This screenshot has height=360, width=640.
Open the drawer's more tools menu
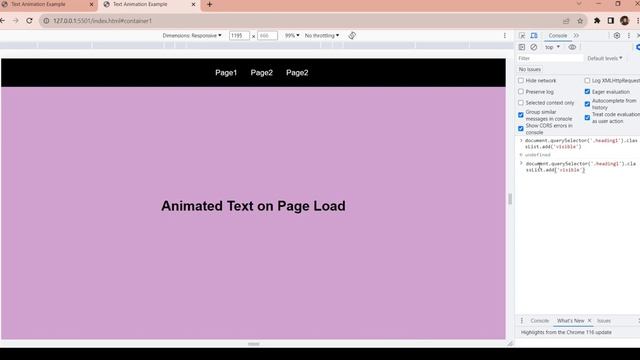point(522,321)
